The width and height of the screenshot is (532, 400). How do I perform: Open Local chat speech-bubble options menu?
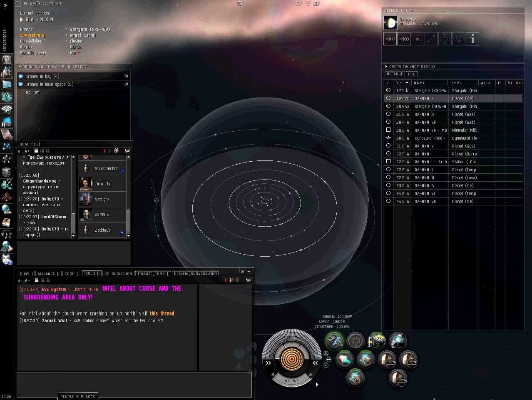127,151
